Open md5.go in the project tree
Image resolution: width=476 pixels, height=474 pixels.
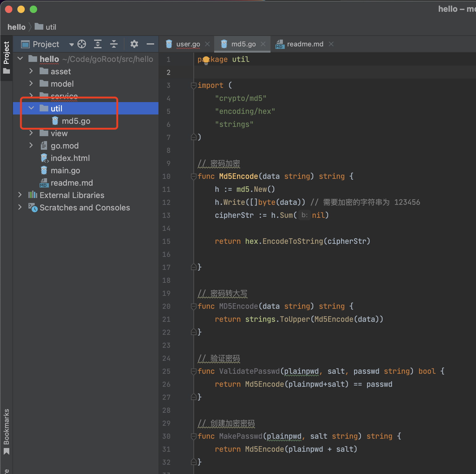76,121
